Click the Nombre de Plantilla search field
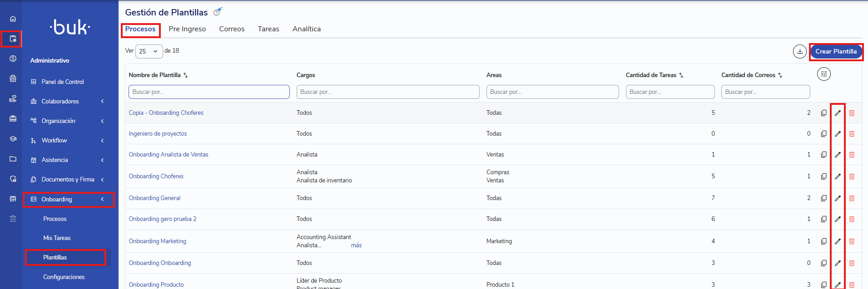868x289 pixels. (209, 92)
